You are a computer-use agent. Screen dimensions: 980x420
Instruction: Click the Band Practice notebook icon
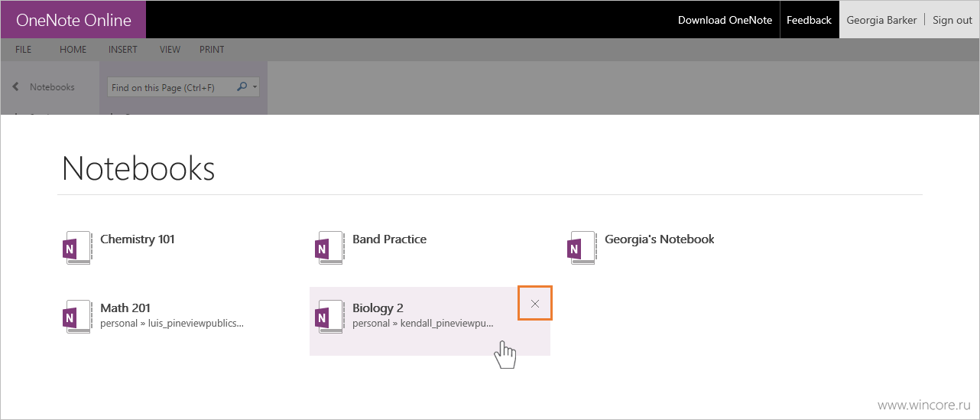pos(329,248)
